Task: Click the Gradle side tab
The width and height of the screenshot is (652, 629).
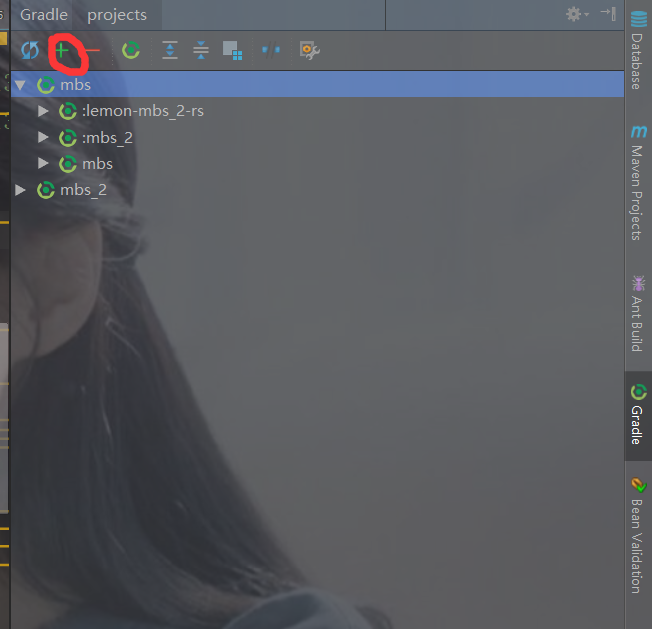Action: [x=638, y=414]
